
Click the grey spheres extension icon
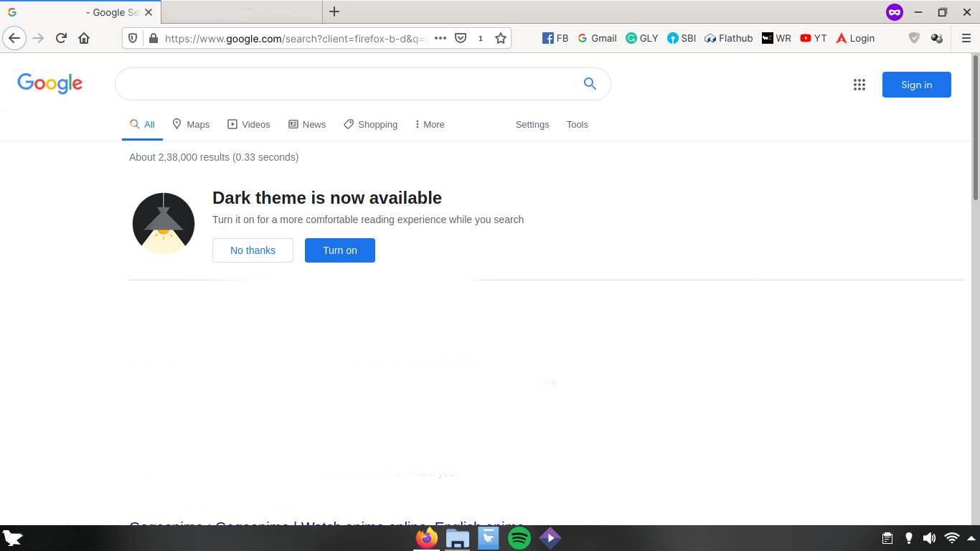click(936, 38)
